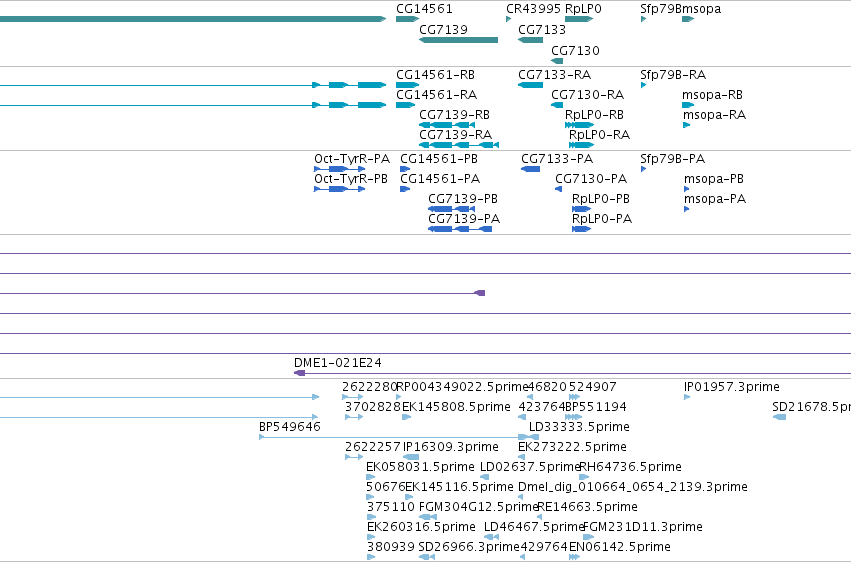Select CDS msopa-PA
The height and width of the screenshot is (562, 851).
click(x=715, y=199)
